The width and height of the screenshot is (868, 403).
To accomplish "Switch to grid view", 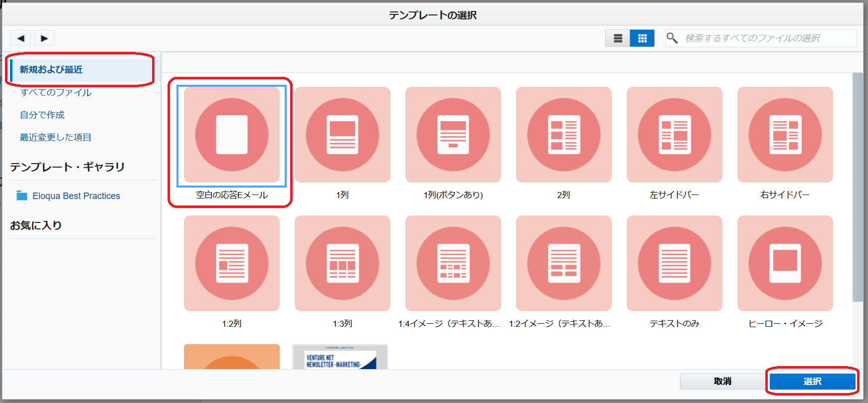I will 642,38.
